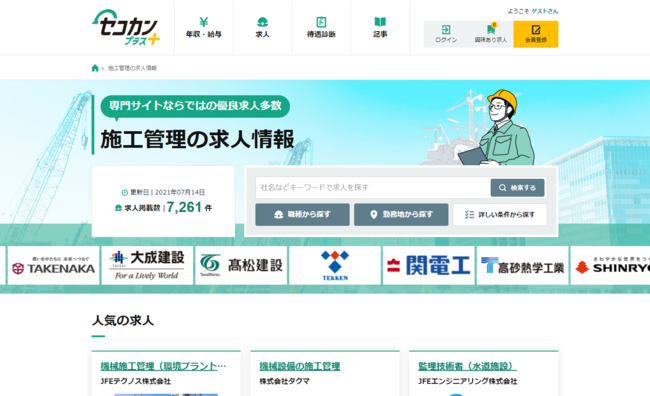The height and width of the screenshot is (396, 650).
Task: Open the 待遇診断 navigation item
Action: coord(321,28)
